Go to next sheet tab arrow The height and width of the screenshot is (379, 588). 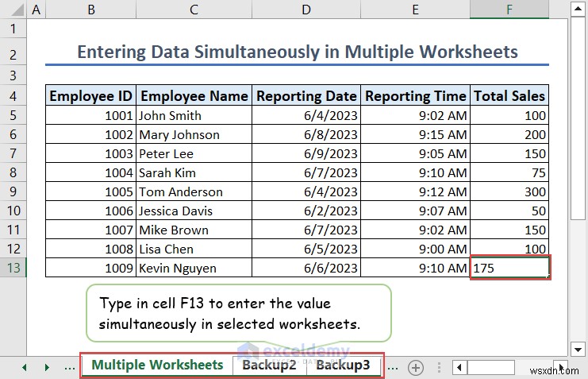point(47,367)
